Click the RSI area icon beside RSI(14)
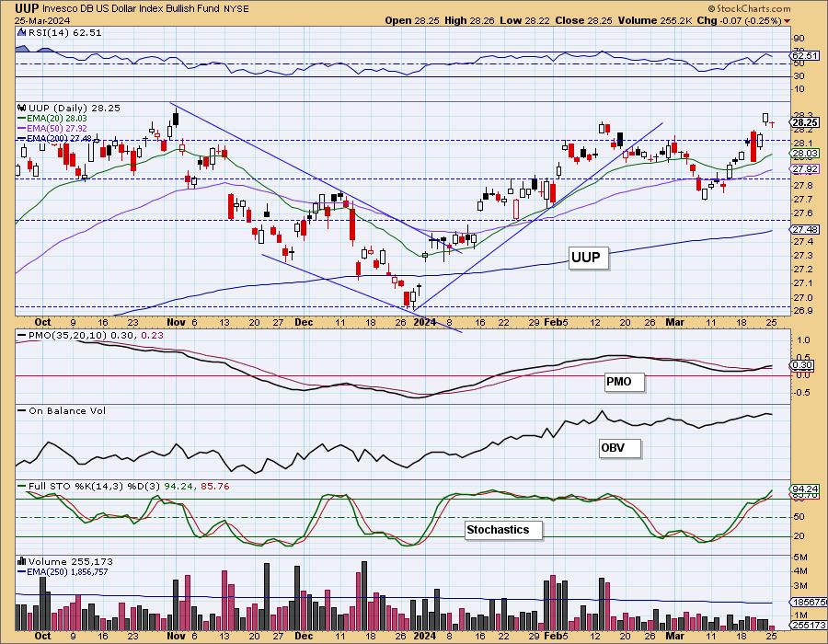The height and width of the screenshot is (644, 828). [x=21, y=32]
